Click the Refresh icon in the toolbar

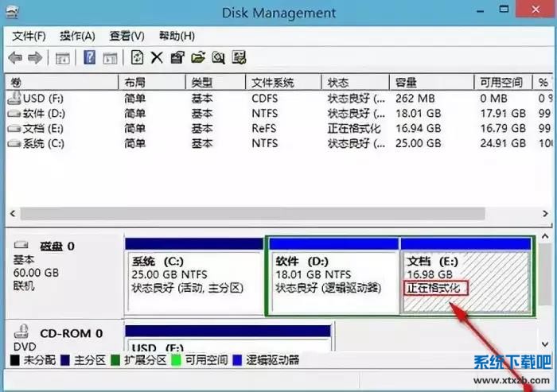137,57
